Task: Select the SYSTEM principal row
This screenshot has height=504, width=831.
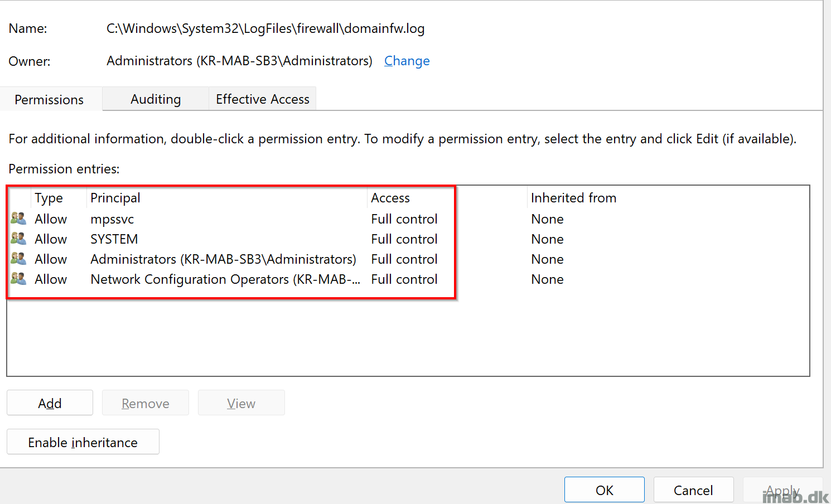Action: (x=114, y=239)
